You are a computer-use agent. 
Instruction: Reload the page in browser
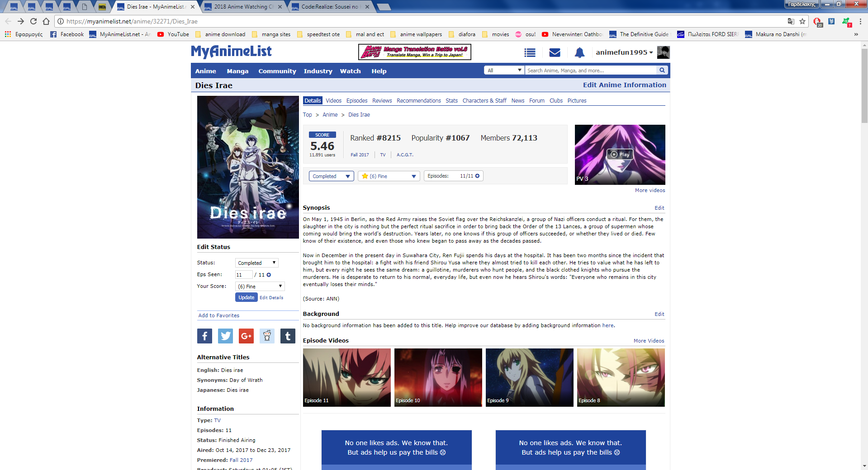(33, 21)
